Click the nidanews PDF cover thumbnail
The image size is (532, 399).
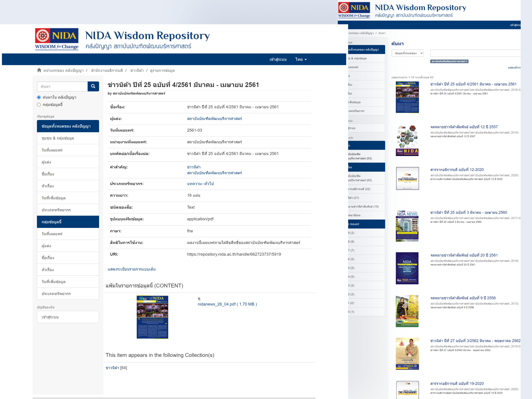pos(152,317)
